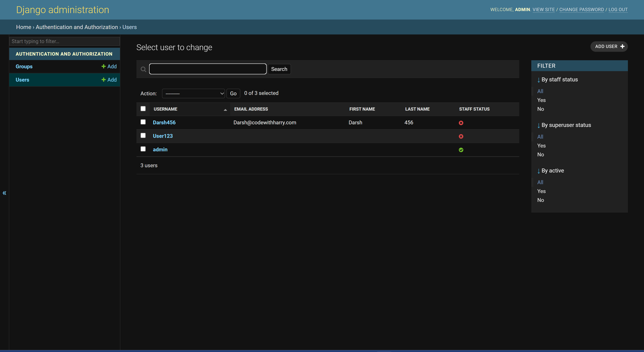644x352 pixels.
Task: Click the Change Password link
Action: point(581,9)
